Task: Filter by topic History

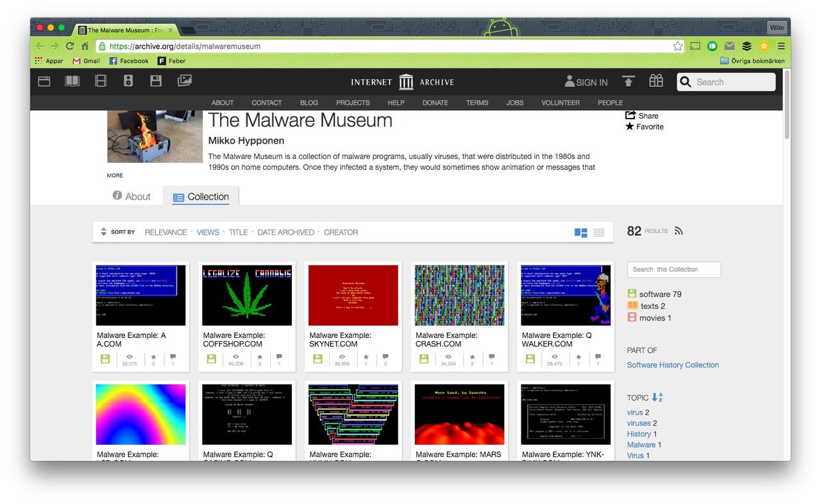Action: coord(639,434)
